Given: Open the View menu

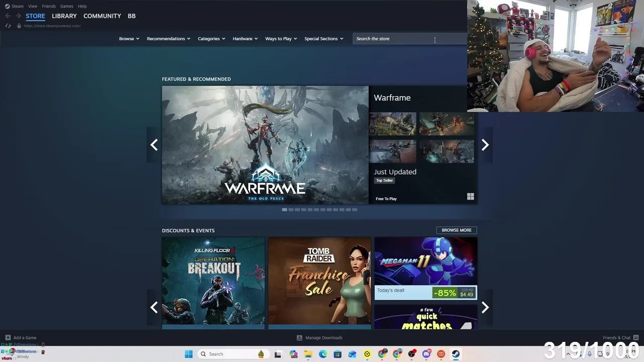Looking at the screenshot, I should (33, 6).
